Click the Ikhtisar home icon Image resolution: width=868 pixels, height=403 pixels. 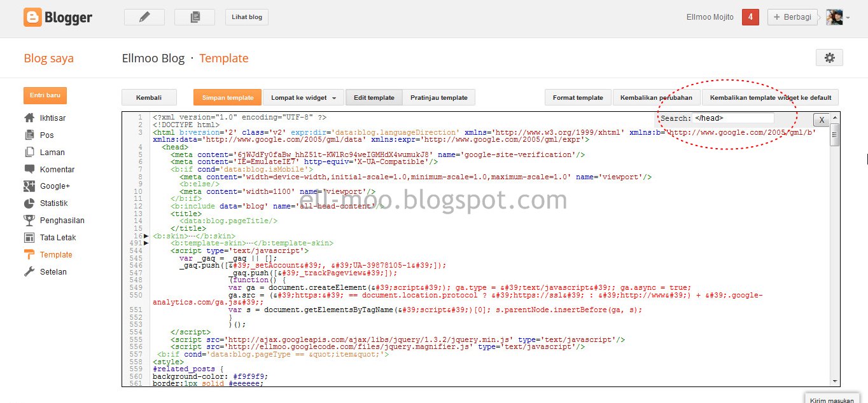[x=29, y=118]
